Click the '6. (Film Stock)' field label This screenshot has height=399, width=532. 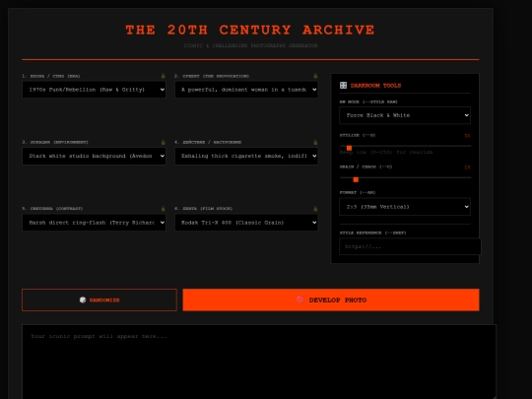203,208
